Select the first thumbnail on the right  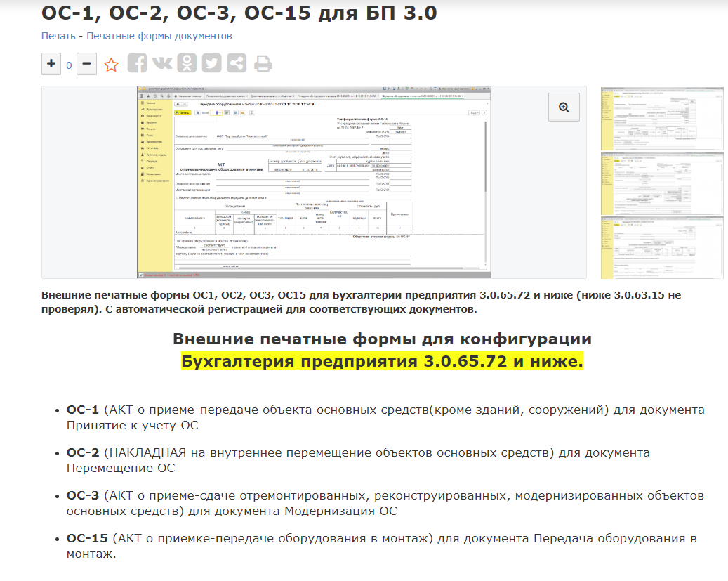662,119
